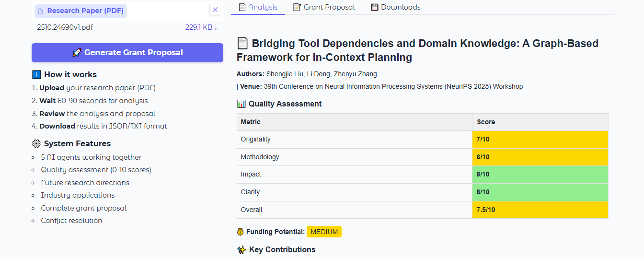Screen dimensions: 644x259
Task: Click the money bag icon near Funding Potential
Action: point(241,232)
